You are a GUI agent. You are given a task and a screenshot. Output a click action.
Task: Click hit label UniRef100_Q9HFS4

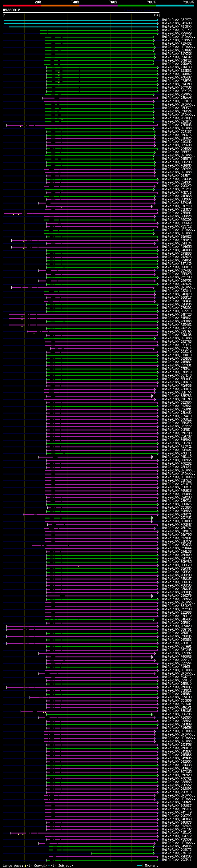(x=177, y=243)
